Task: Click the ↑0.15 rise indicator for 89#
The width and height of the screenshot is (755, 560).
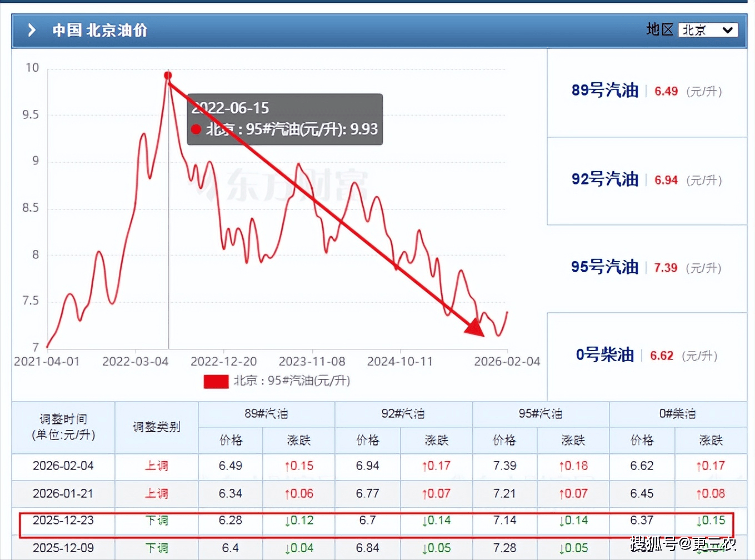Action: [x=299, y=466]
